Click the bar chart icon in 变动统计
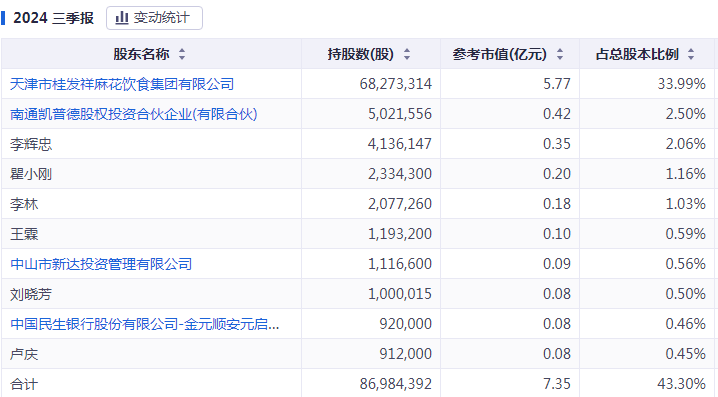 (x=122, y=18)
